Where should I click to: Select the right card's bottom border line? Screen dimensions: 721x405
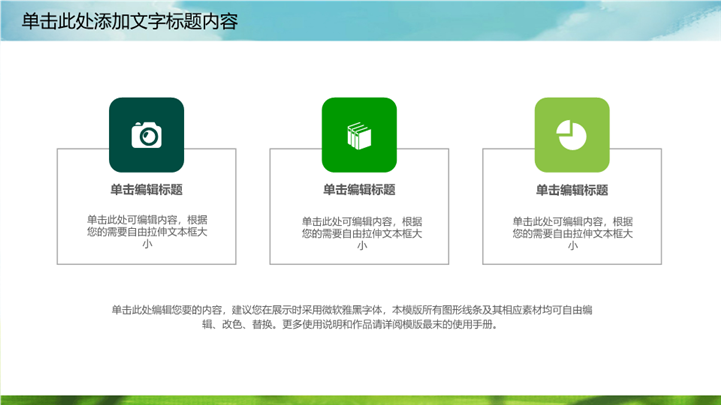click(572, 264)
